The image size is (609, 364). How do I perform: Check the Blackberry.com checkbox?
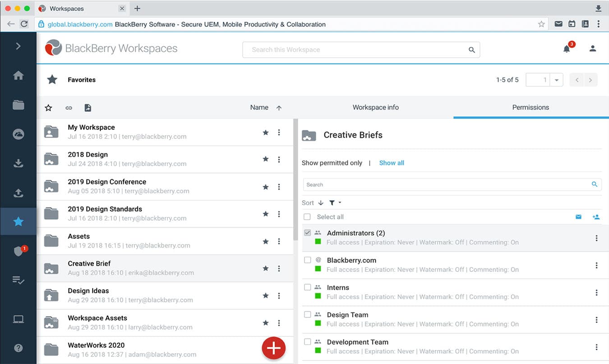(307, 260)
